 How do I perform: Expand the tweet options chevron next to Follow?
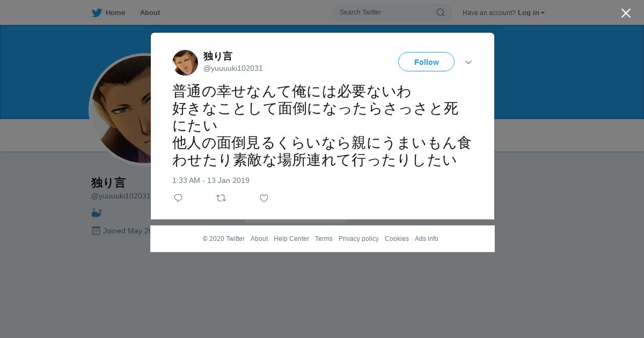point(468,62)
